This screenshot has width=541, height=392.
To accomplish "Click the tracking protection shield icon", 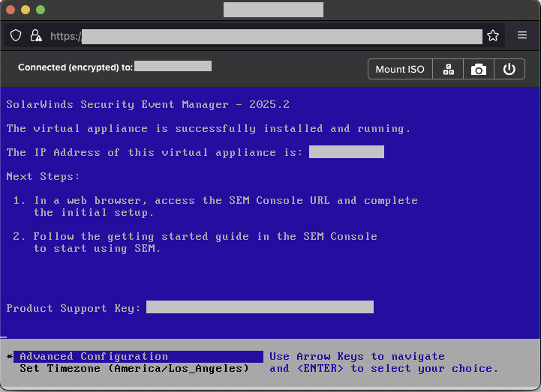I will 16,35.
